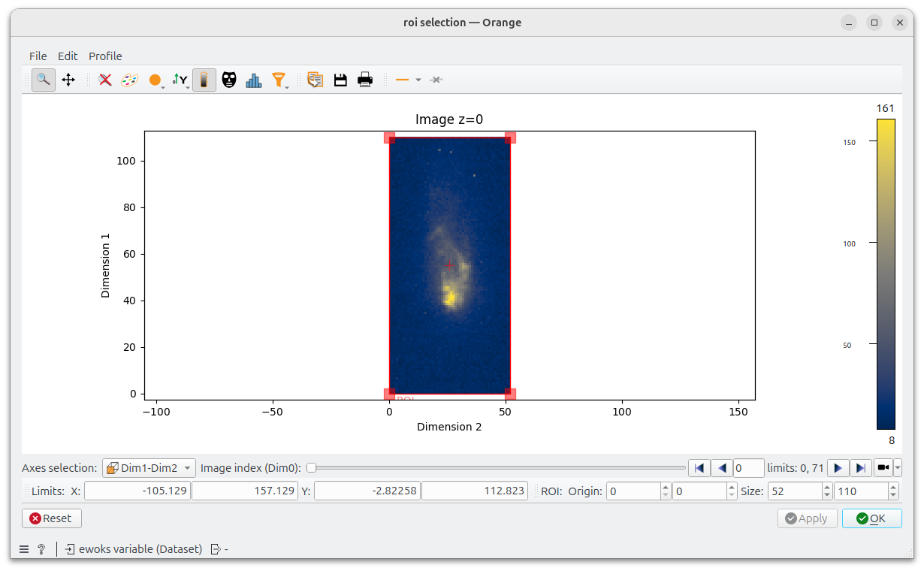Copy the plot snapshot to the clipboard
This screenshot has height=571, width=924.
[316, 80]
